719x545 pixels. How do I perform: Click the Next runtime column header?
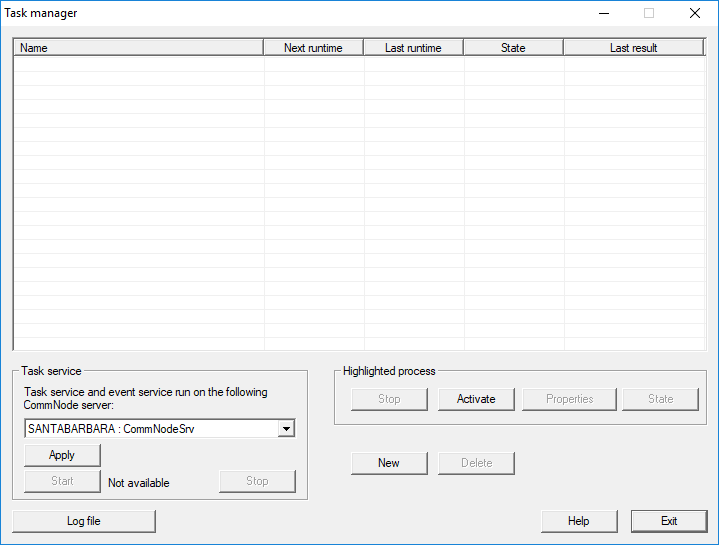point(313,47)
